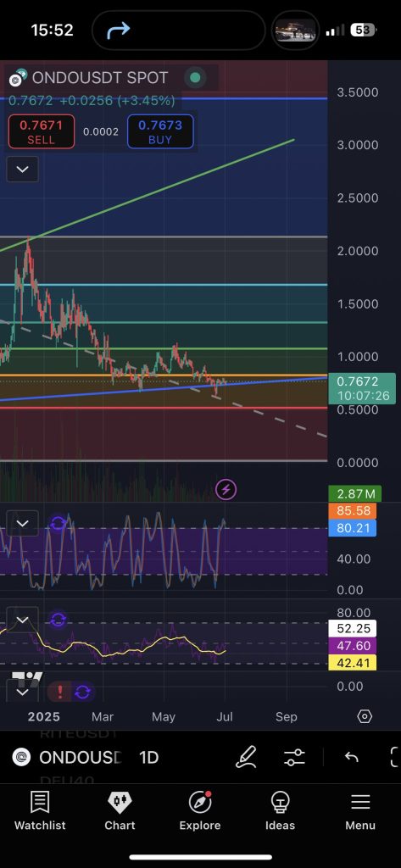Tap the spread value 0.0002
Viewport: 401px width, 868px height.
pos(101,131)
